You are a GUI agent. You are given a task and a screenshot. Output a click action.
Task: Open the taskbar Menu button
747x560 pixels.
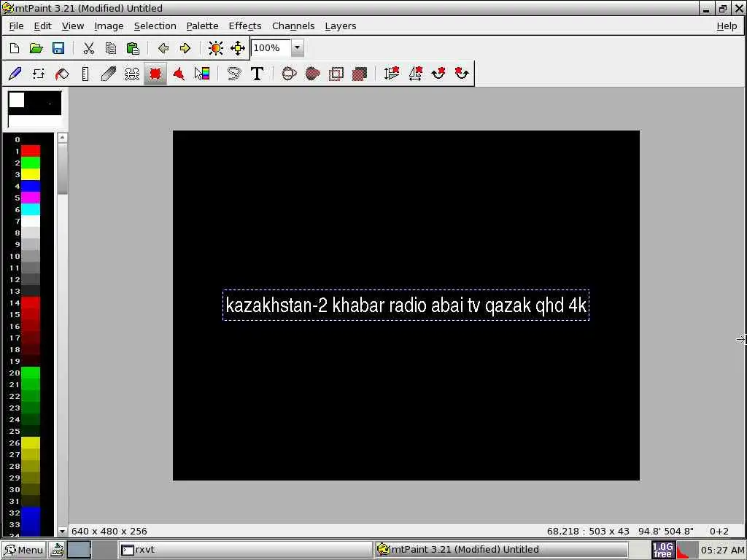pyautogui.click(x=24, y=550)
